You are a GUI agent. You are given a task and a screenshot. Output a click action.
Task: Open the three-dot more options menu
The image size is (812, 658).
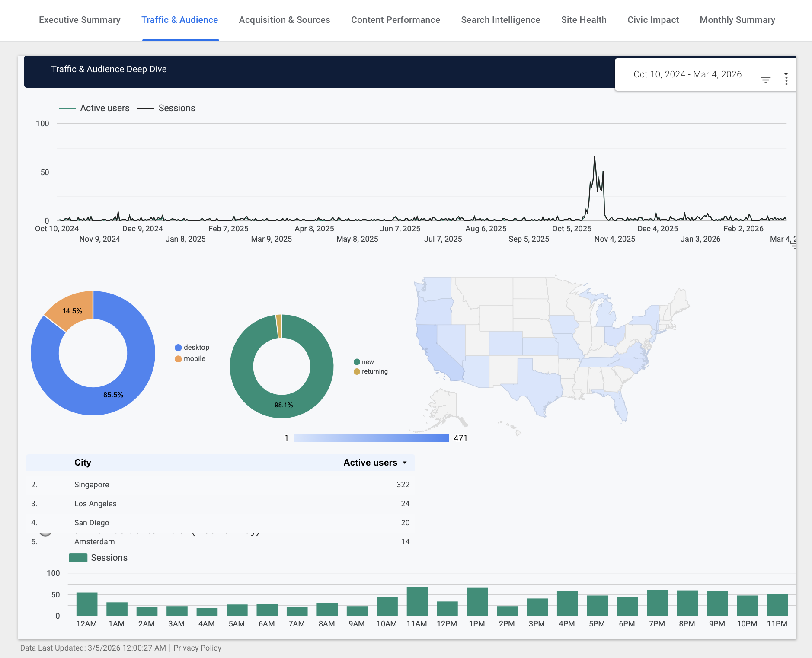pyautogui.click(x=786, y=79)
